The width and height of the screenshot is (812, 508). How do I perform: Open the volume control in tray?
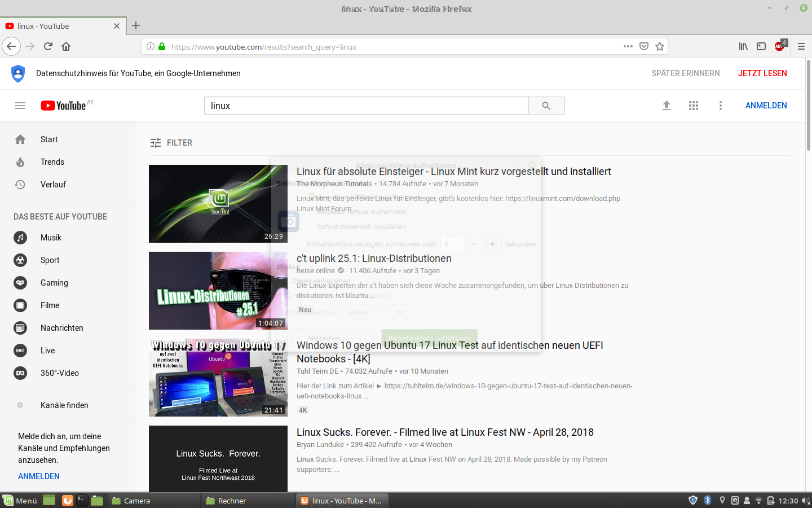805,501
